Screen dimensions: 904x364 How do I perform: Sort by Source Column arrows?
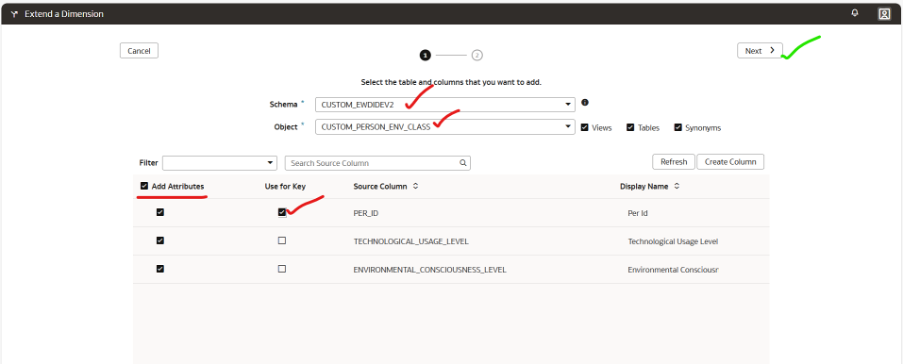(x=416, y=186)
